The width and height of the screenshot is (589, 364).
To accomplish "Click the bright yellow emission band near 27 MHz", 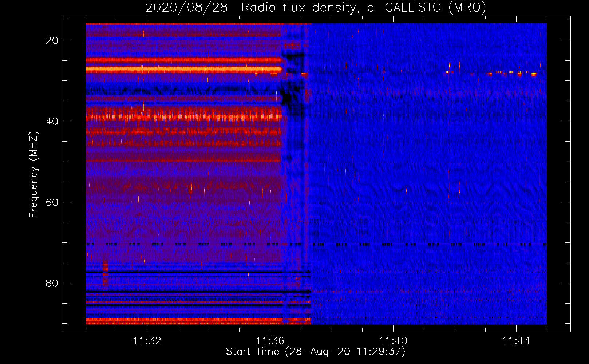I will (184, 69).
